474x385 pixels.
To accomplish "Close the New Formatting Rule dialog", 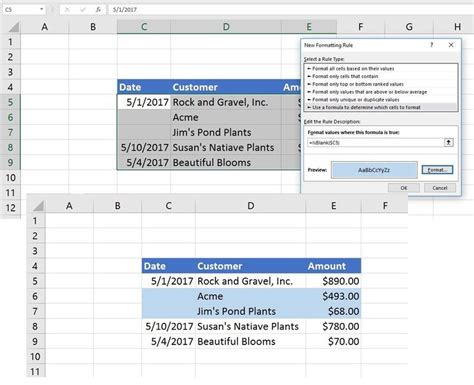I will (451, 45).
